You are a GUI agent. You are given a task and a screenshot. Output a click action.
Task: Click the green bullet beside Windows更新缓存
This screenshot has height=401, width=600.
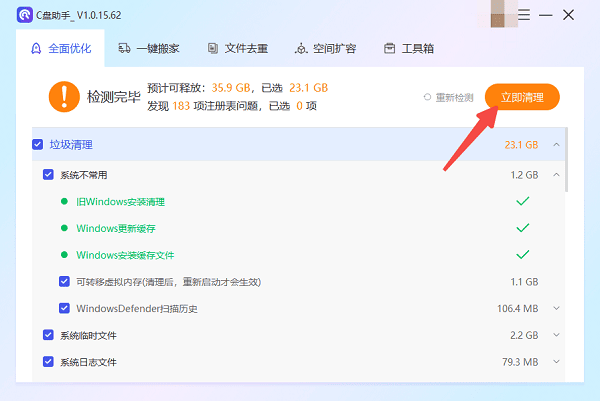pyautogui.click(x=64, y=228)
